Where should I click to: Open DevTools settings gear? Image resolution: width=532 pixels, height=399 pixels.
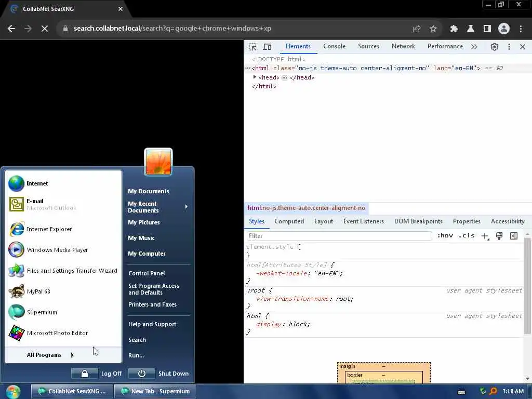[495, 47]
